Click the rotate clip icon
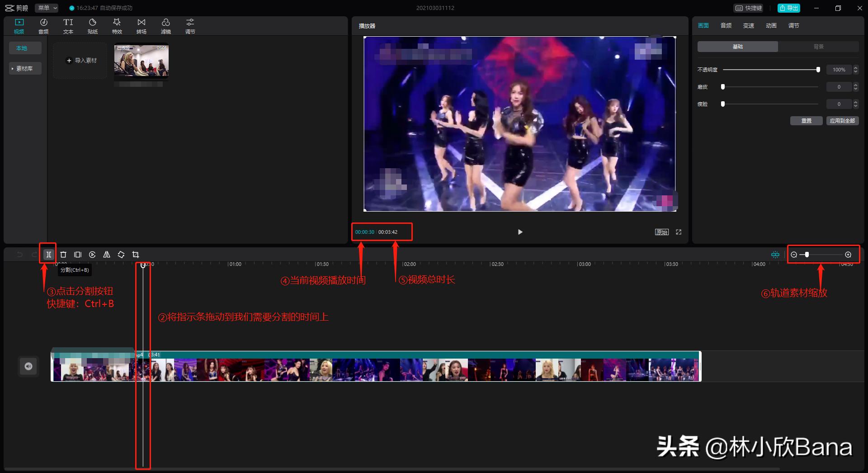Viewport: 868px width, 473px height. coord(121,255)
